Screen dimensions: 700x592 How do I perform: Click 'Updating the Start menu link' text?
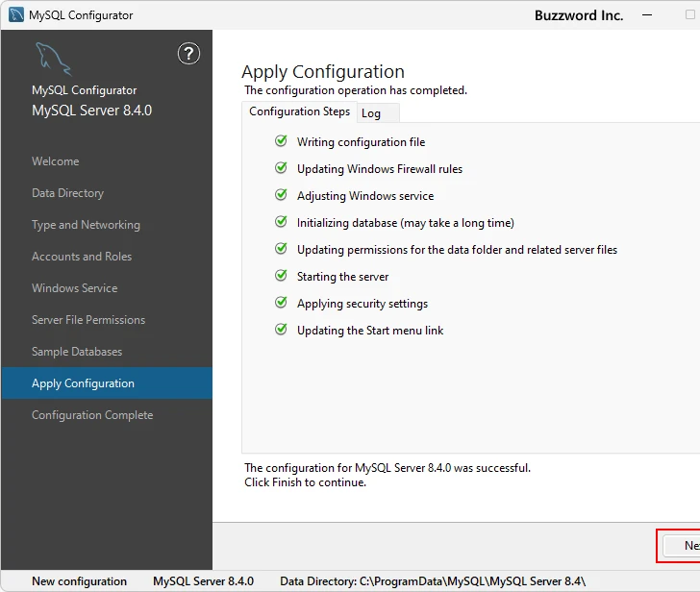[x=370, y=331]
